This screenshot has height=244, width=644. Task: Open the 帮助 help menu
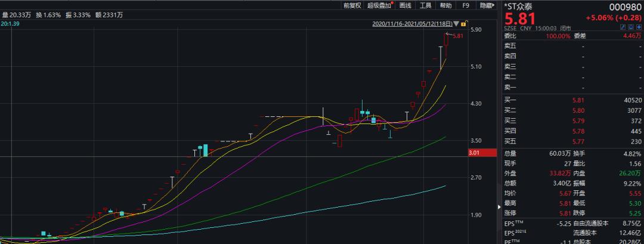point(445,5)
